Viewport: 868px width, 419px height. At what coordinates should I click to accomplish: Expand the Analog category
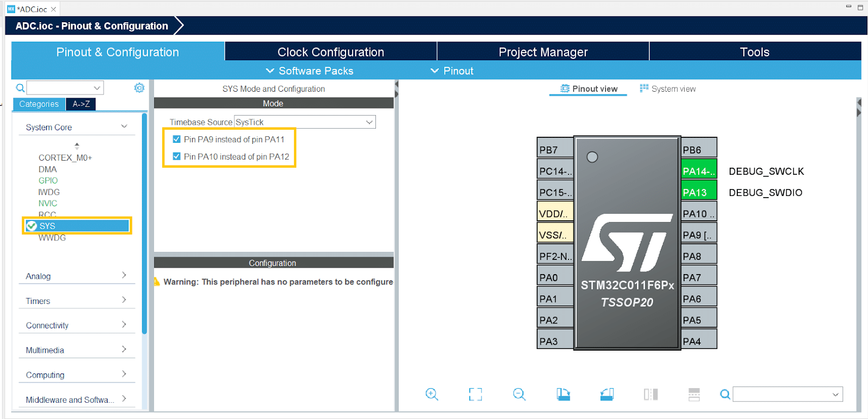click(76, 276)
